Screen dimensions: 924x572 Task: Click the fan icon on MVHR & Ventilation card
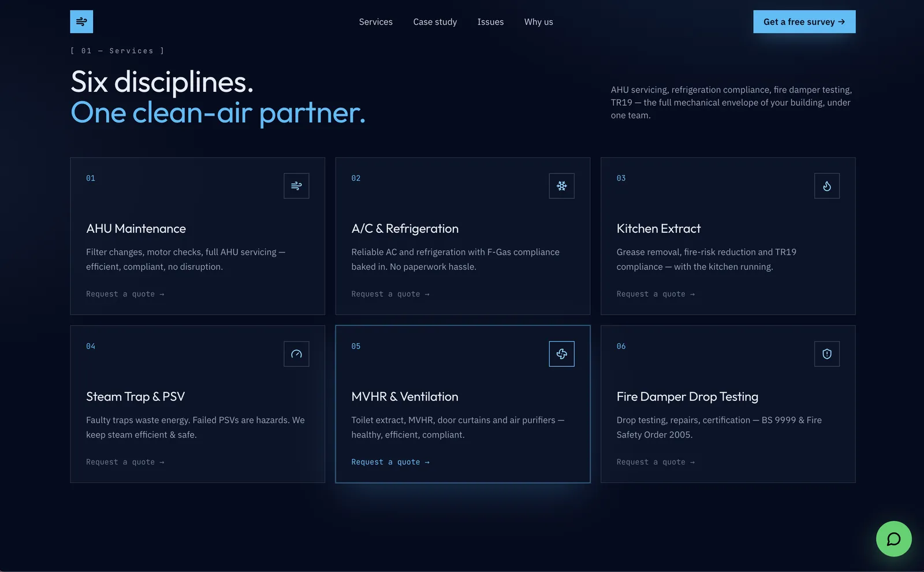click(561, 354)
